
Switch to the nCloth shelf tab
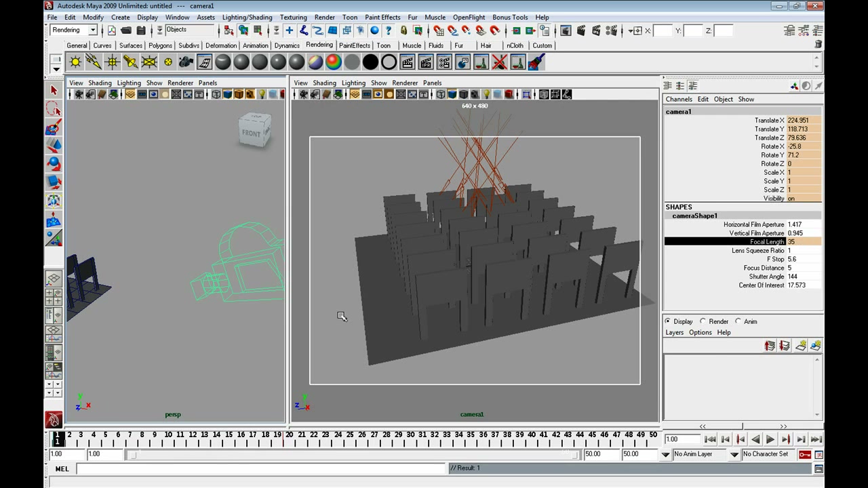click(x=515, y=45)
